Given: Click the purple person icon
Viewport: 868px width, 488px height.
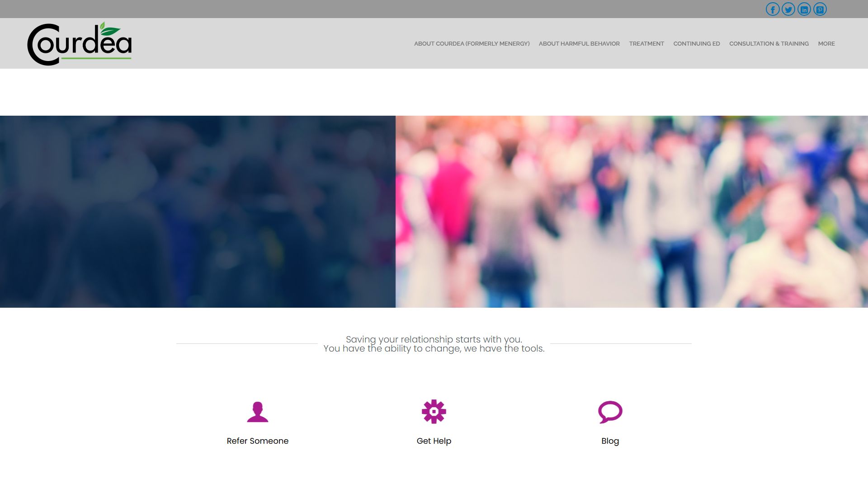Looking at the screenshot, I should coord(258,412).
